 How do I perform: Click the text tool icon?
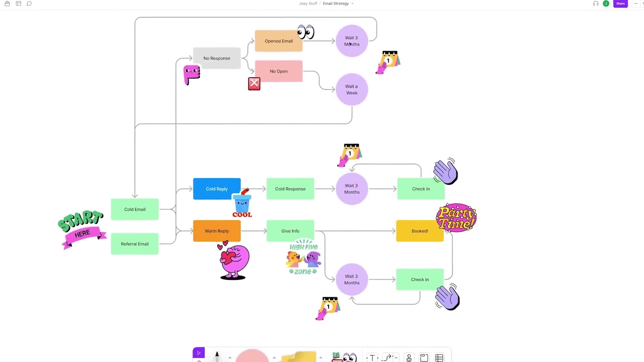click(x=372, y=357)
